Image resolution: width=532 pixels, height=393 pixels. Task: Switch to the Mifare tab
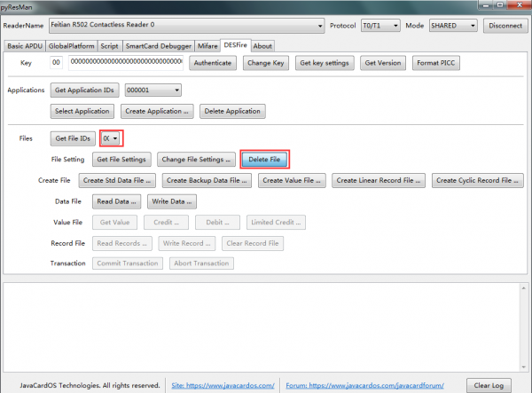(207, 46)
